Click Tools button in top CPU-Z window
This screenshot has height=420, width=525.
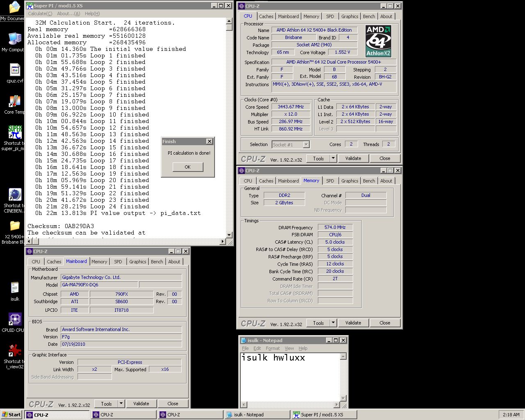(319, 158)
